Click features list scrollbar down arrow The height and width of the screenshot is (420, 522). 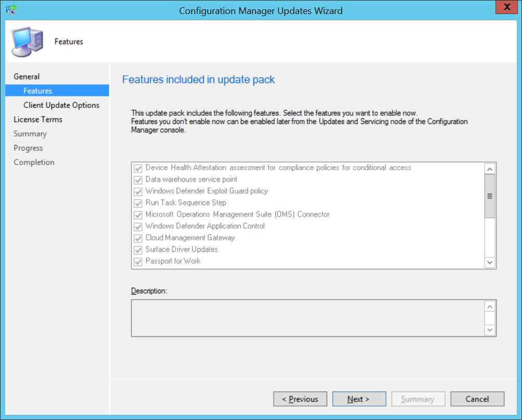pyautogui.click(x=490, y=262)
